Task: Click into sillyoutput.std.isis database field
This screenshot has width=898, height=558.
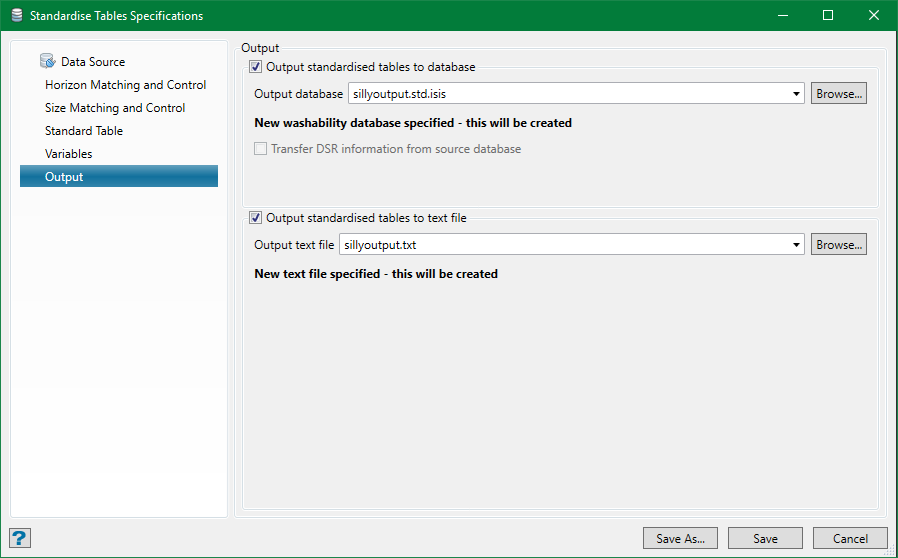Action: tap(565, 94)
